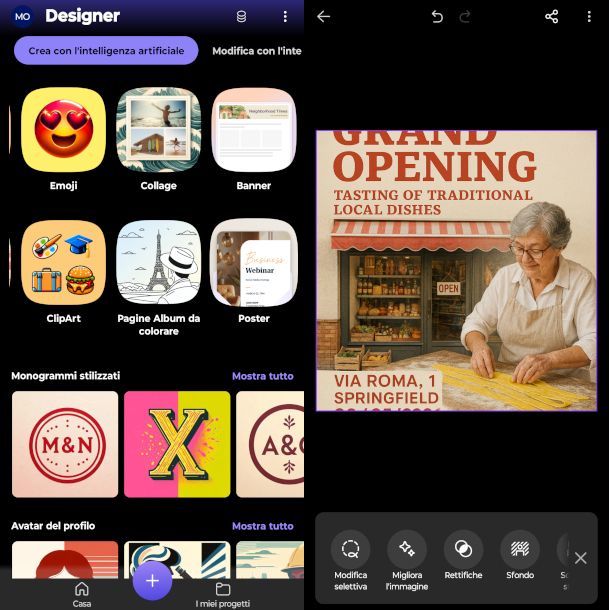Choose the yellow X monogram template
The image size is (610, 610).
(x=177, y=444)
